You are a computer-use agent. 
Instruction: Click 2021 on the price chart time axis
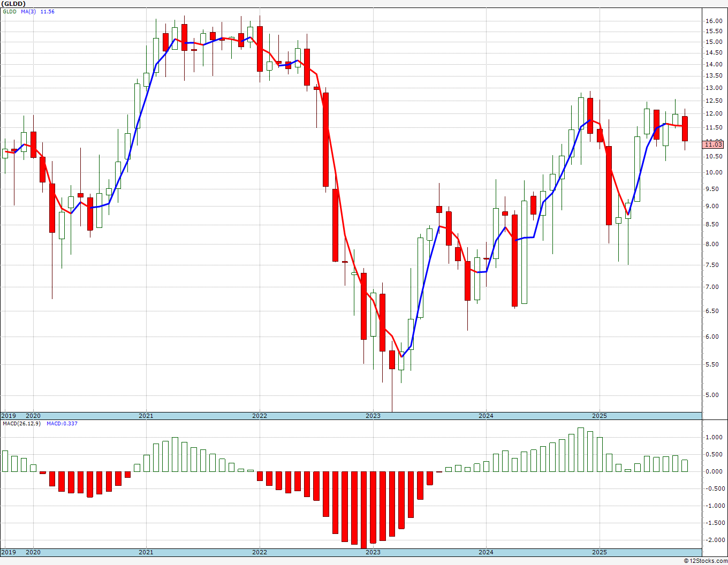(146, 416)
